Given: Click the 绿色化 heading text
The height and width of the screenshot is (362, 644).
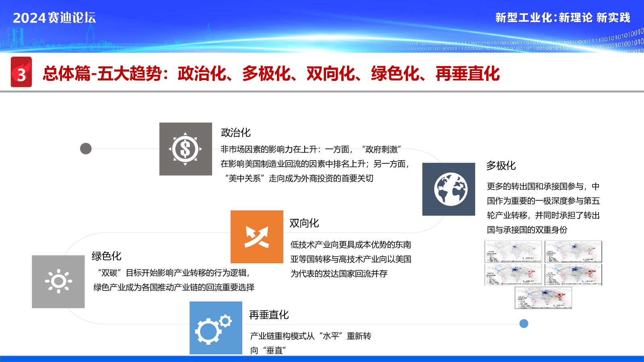Looking at the screenshot, I should (106, 256).
